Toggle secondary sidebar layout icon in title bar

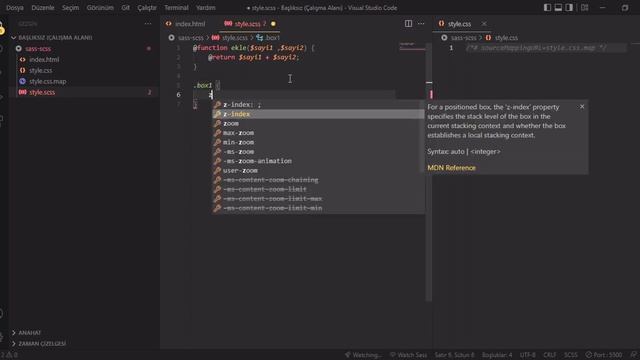click(x=569, y=7)
